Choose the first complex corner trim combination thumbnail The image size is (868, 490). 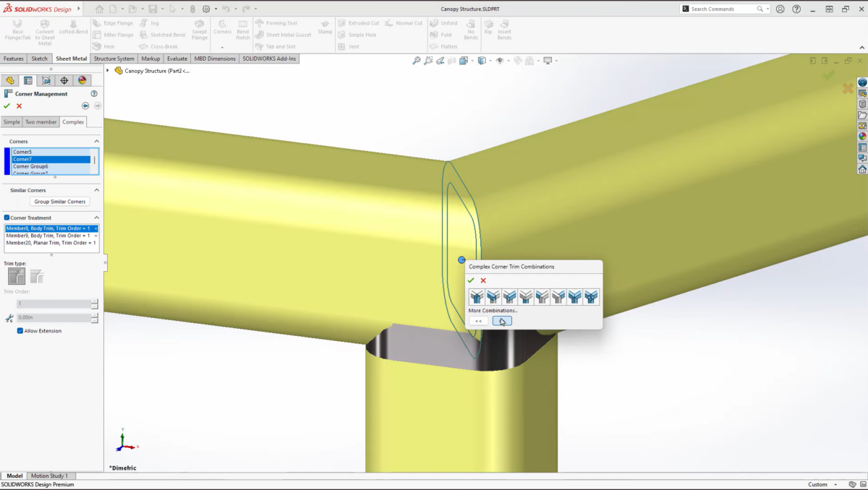476,297
